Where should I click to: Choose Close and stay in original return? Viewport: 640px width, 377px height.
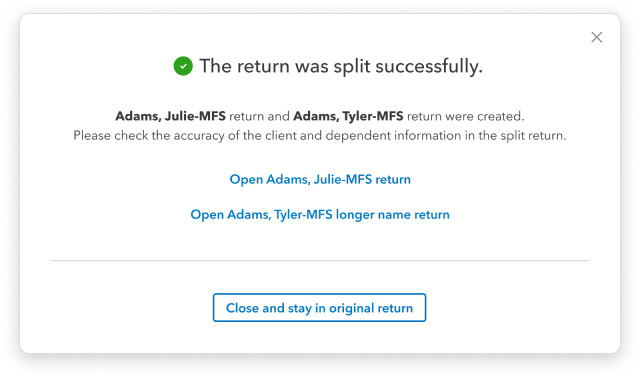pos(319,308)
